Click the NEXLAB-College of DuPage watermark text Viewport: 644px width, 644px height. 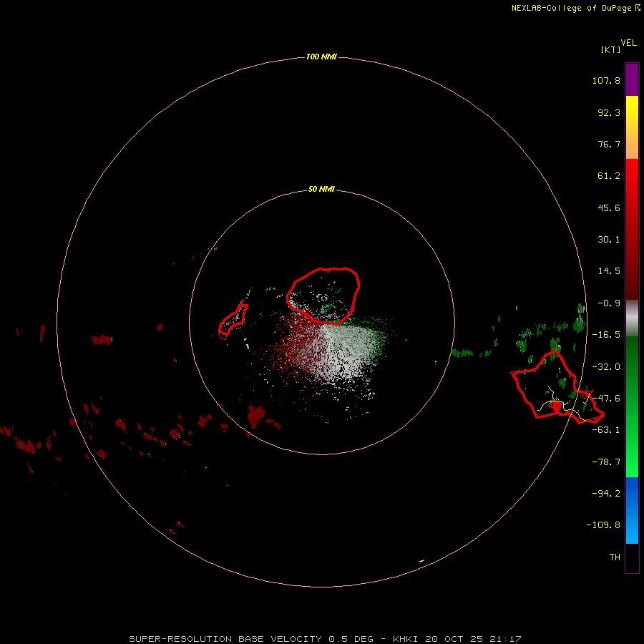click(x=571, y=8)
